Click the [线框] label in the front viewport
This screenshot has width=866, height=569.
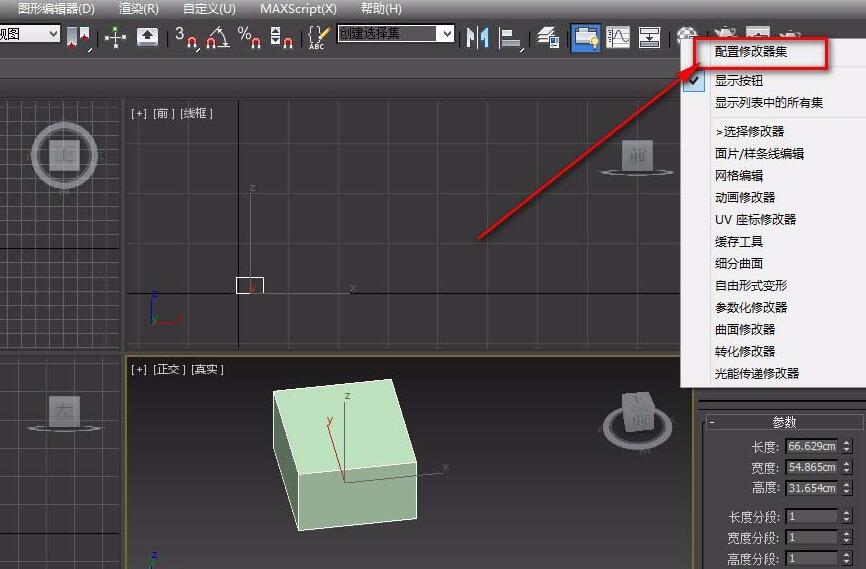(x=196, y=113)
